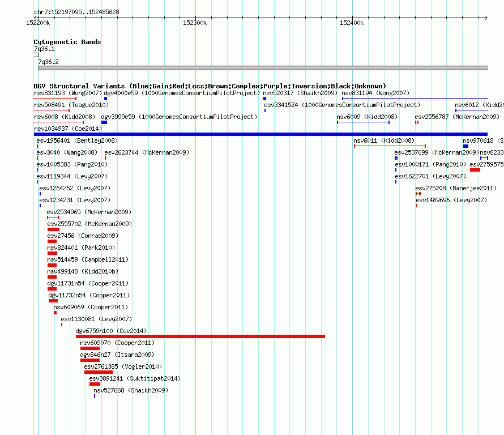Viewport: 504px width, 435px height.
Task: Click the long blue nsv1034937 gain bar
Action: (260, 134)
